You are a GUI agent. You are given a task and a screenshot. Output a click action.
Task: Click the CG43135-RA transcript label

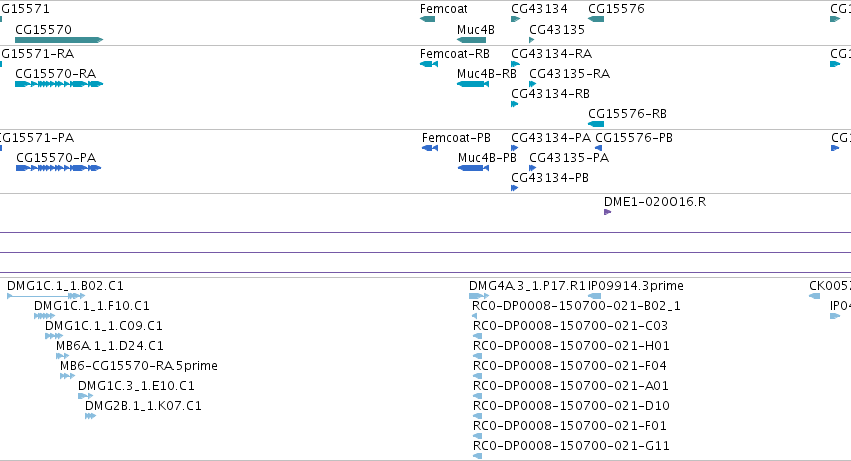[x=569, y=74]
